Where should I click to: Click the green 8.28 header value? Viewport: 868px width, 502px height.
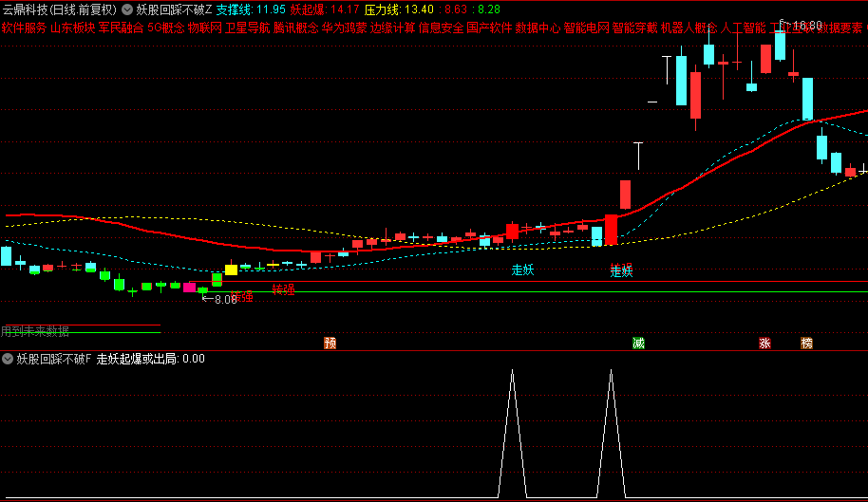[x=489, y=9]
